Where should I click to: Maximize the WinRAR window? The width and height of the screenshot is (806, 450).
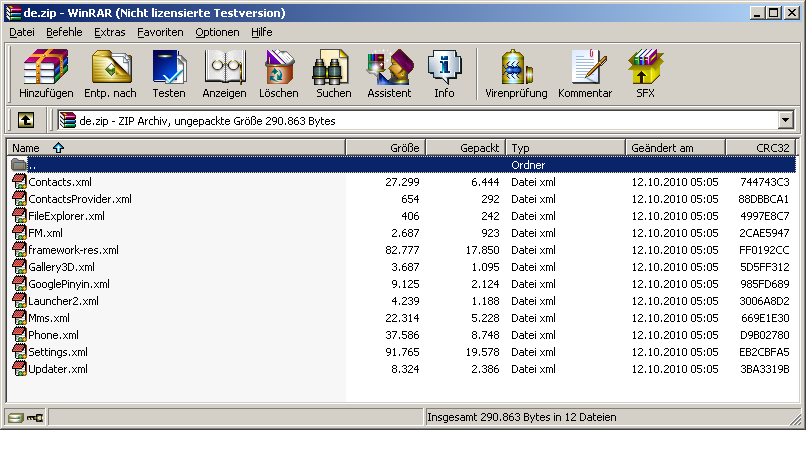773,13
